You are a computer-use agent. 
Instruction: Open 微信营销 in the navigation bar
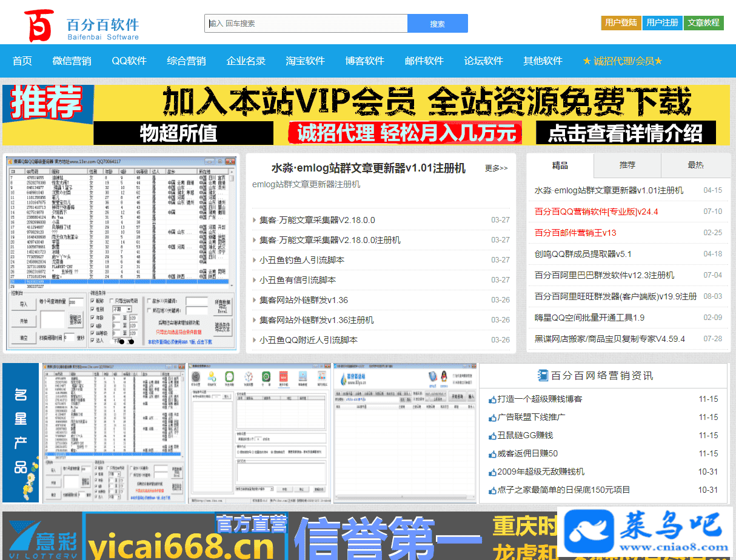pyautogui.click(x=72, y=61)
